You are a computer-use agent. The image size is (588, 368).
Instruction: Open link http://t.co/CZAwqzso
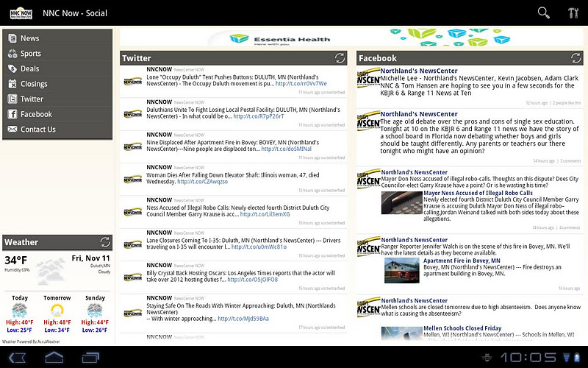tap(203, 181)
